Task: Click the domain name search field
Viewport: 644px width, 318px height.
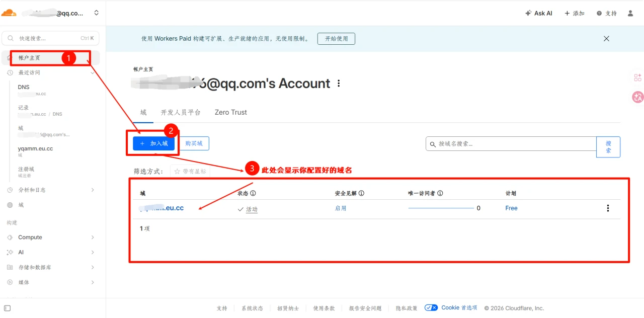Action: pos(511,144)
